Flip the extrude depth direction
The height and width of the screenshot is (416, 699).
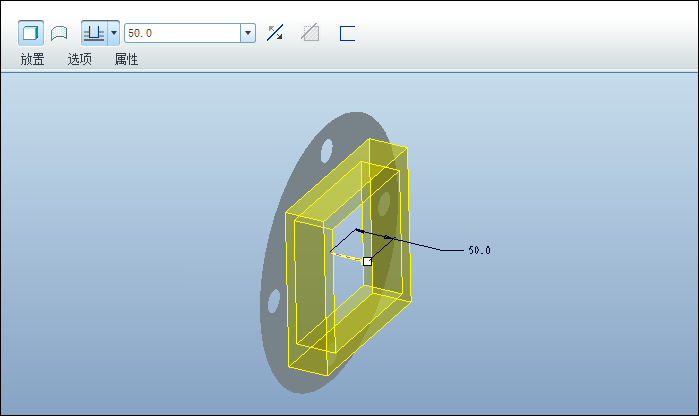pos(275,33)
